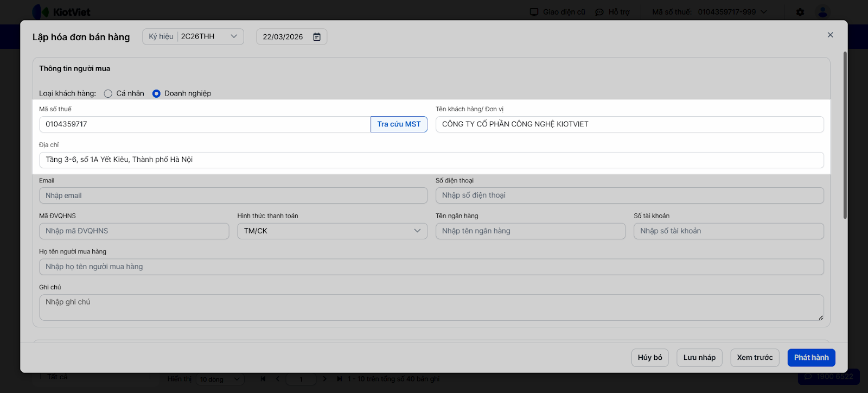Screen dimensions: 868x393
Task: Click the calendar icon beside invoice date
Action: (x=317, y=37)
